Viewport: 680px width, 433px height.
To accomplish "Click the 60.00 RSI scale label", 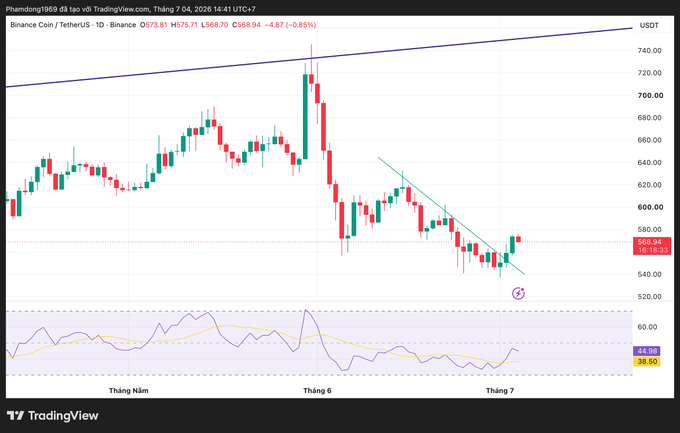I will point(647,327).
